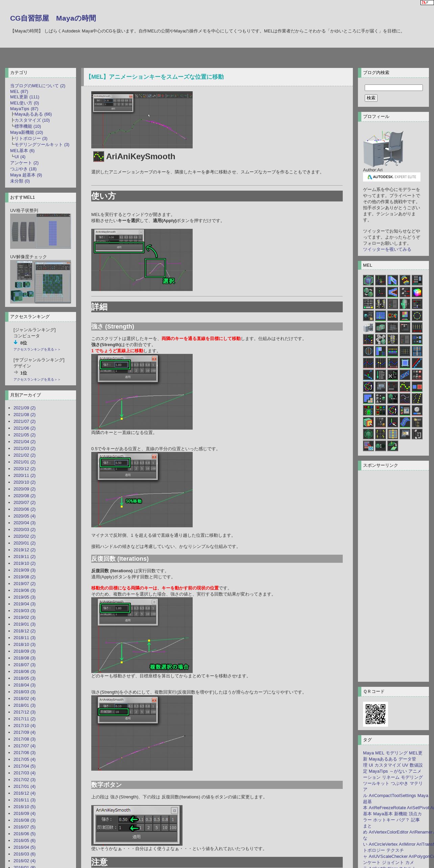The height and width of the screenshot is (868, 434).
Task: Open the purple checker with eraser icon
Action: (368, 446)
